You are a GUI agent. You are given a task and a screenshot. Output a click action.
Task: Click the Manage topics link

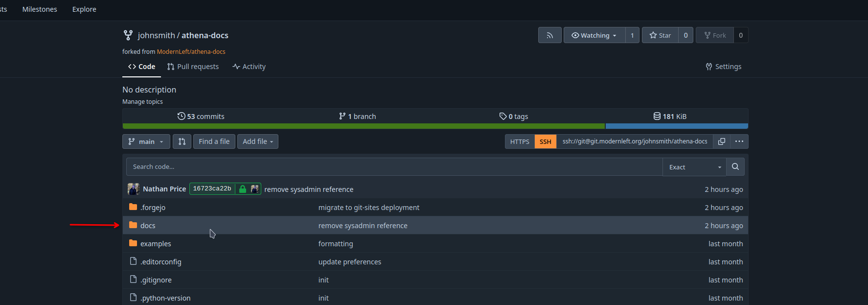click(x=142, y=102)
